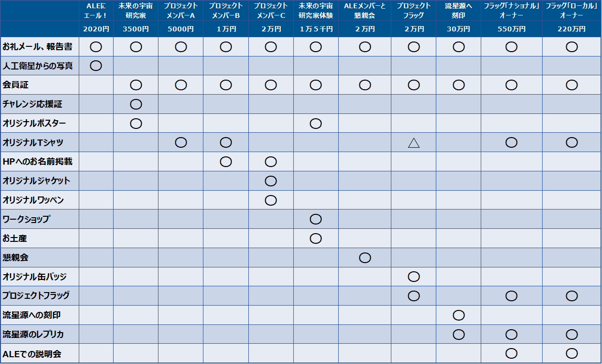
Task: Click the 3500円 price cell
Action: point(136,29)
